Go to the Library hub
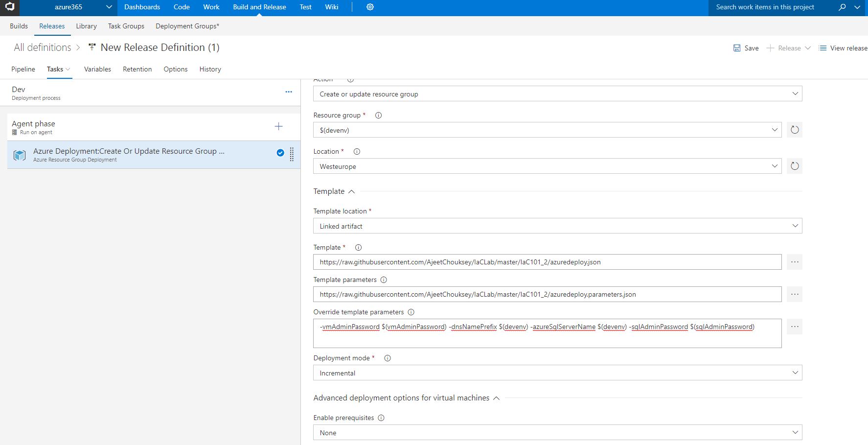This screenshot has height=445, width=868. pyautogui.click(x=86, y=26)
